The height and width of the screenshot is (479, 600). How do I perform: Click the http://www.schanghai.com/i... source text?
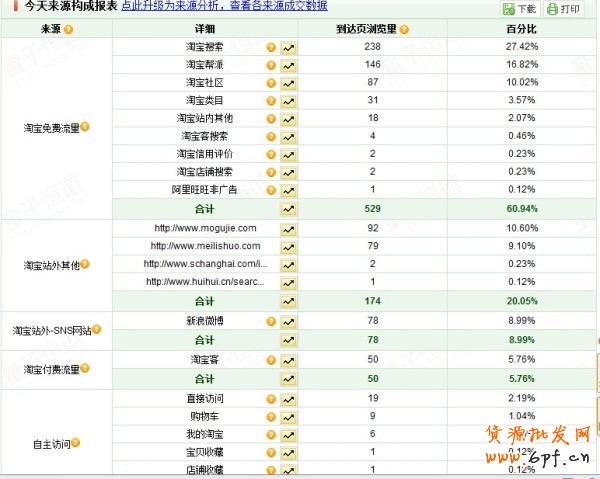(x=205, y=264)
